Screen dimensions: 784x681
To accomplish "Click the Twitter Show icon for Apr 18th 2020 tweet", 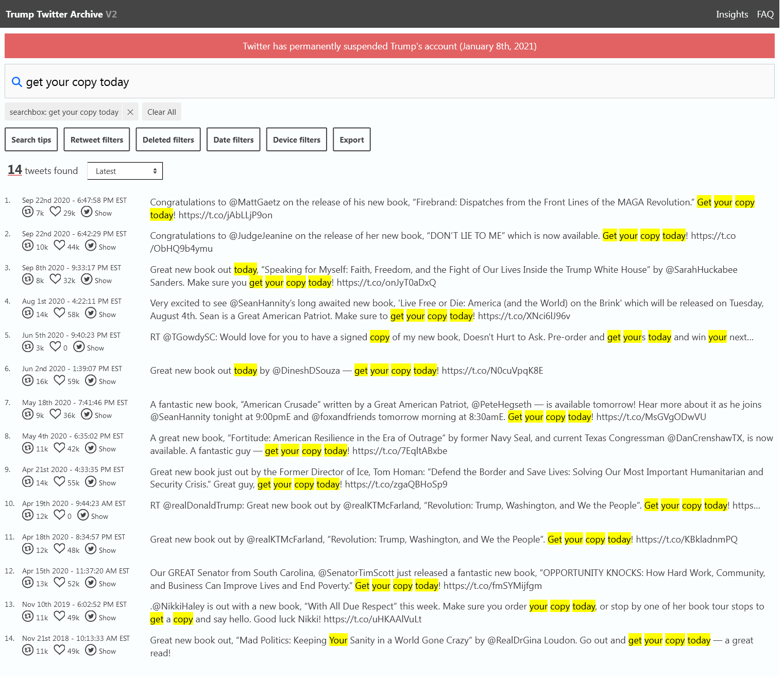I will point(91,549).
